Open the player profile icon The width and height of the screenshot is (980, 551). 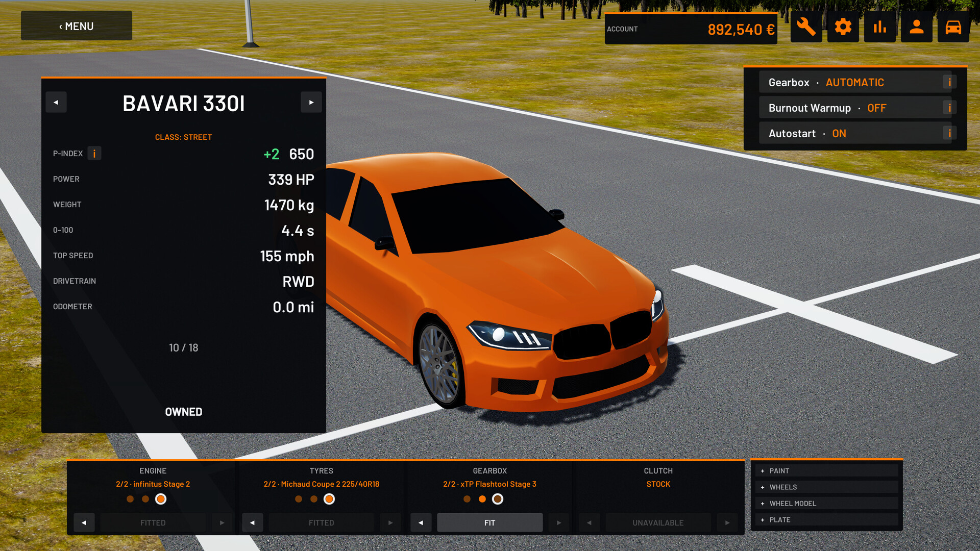(x=916, y=27)
